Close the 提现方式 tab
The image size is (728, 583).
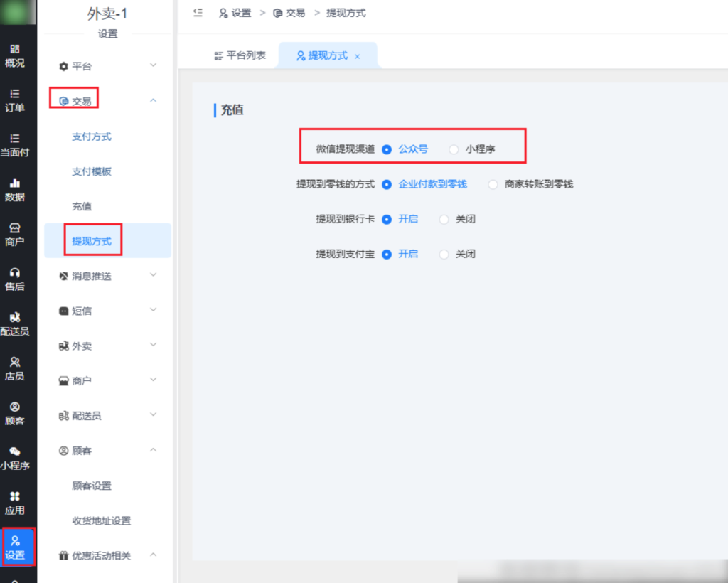click(357, 56)
